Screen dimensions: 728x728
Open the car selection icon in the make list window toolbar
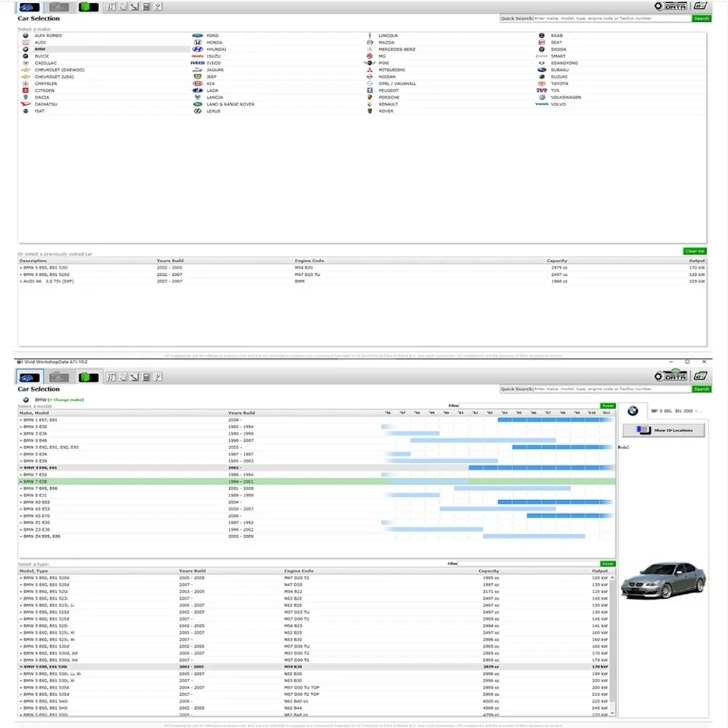[x=29, y=7]
